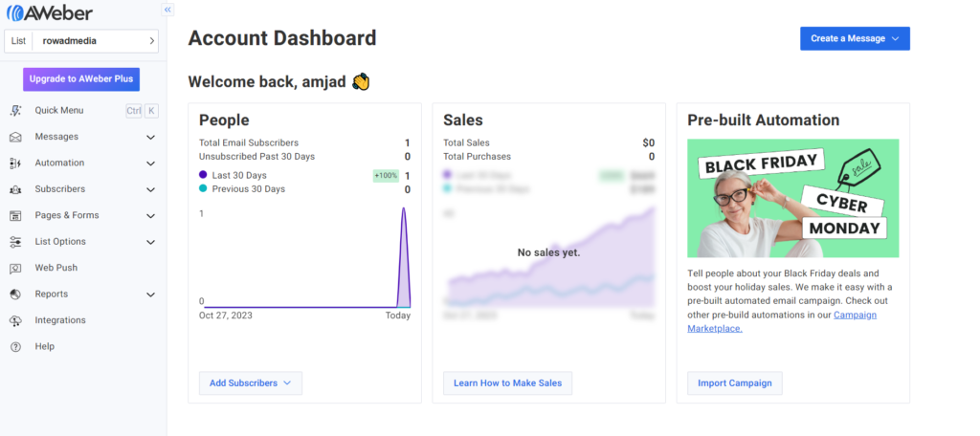
Task: Open the Add Subscribers dropdown
Action: pos(250,382)
